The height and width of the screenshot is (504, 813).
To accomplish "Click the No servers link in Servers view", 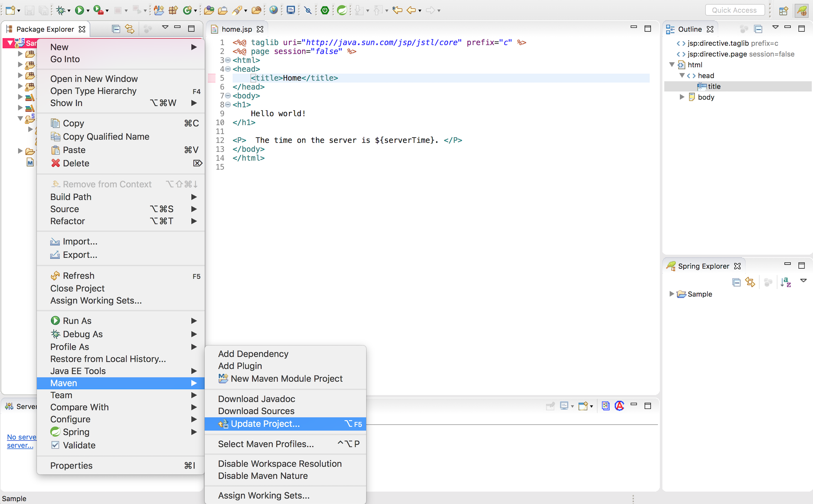I will pyautogui.click(x=22, y=437).
